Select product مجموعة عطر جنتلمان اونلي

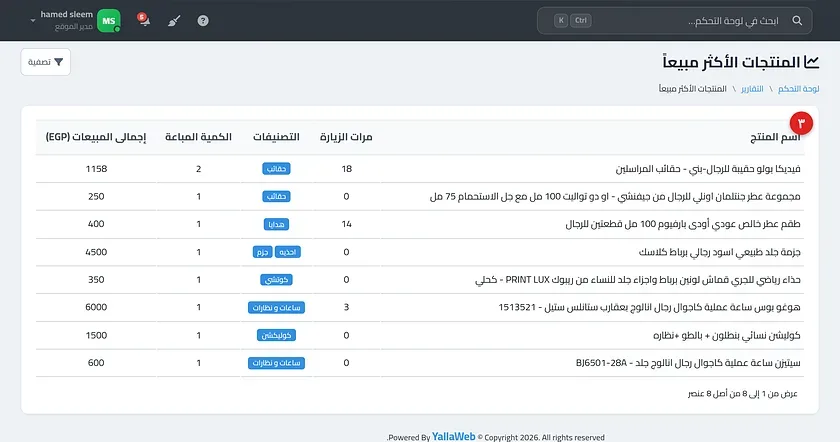(615, 197)
